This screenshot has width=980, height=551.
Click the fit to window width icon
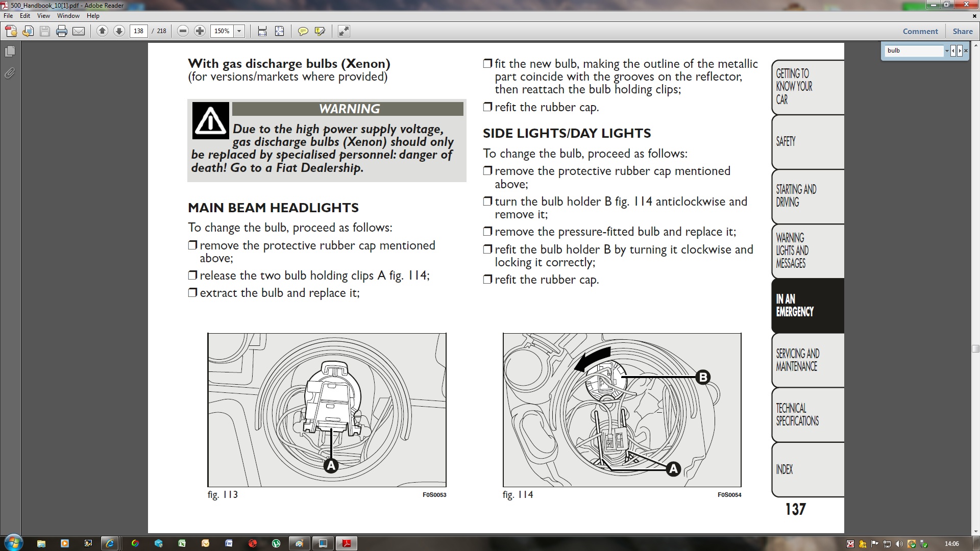pyautogui.click(x=262, y=31)
